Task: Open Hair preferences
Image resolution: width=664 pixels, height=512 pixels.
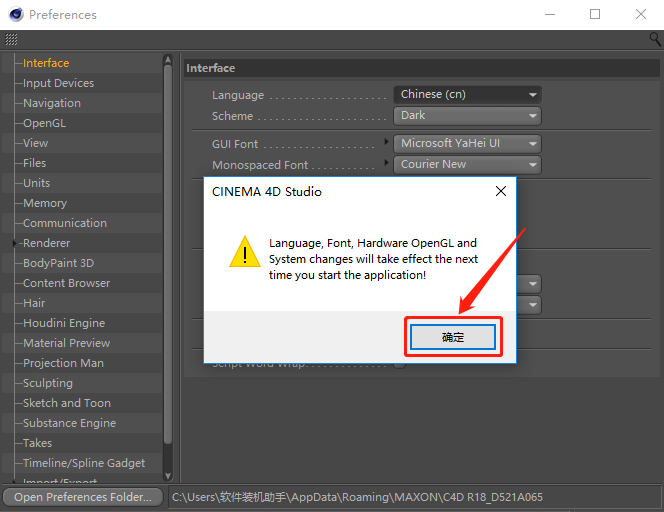Action: (34, 303)
